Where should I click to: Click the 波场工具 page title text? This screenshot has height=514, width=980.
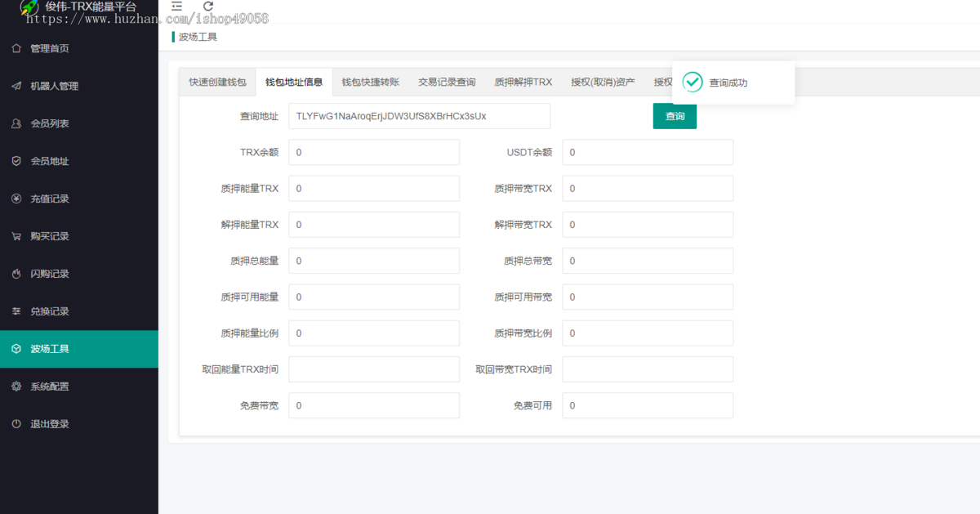tap(198, 37)
